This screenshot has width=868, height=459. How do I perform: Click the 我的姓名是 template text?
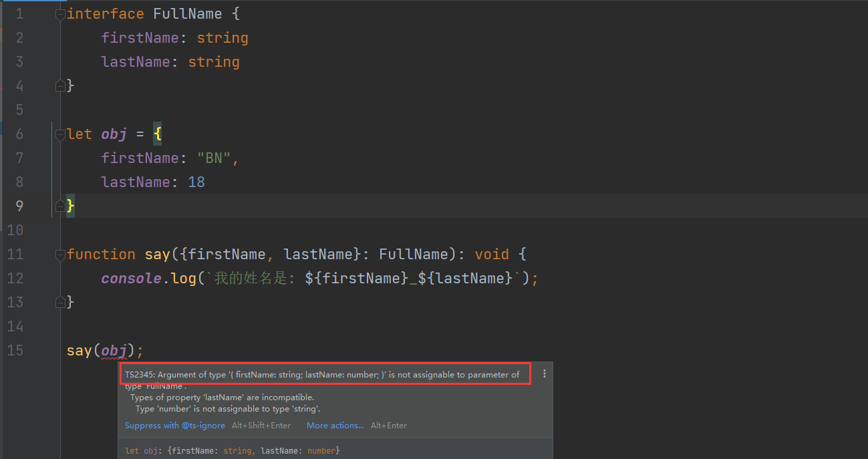(252, 279)
